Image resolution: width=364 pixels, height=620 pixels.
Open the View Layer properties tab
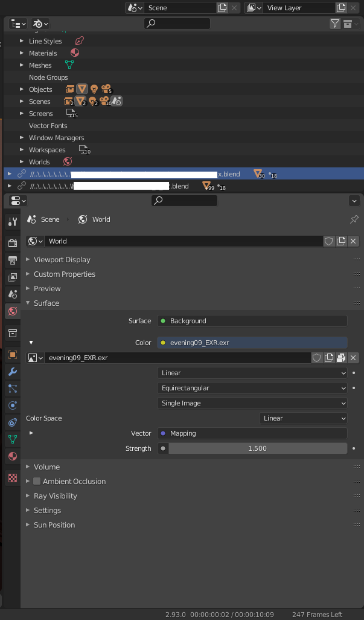click(x=13, y=277)
